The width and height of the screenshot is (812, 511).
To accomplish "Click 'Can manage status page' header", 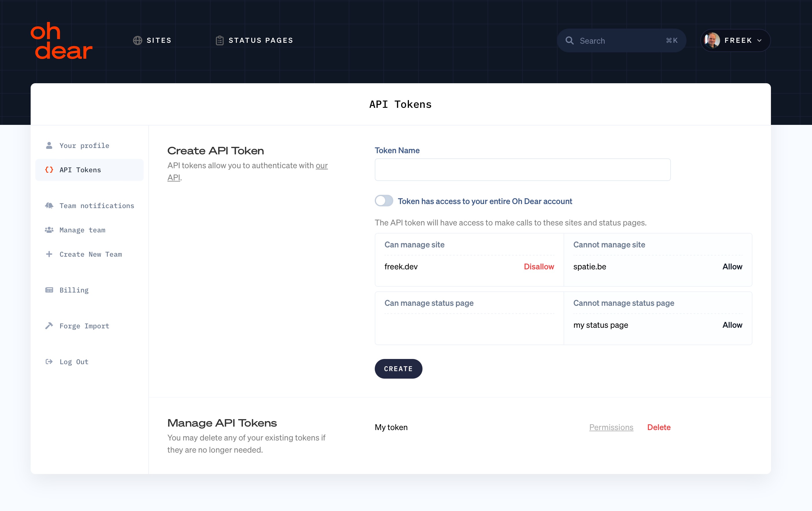I will [429, 303].
